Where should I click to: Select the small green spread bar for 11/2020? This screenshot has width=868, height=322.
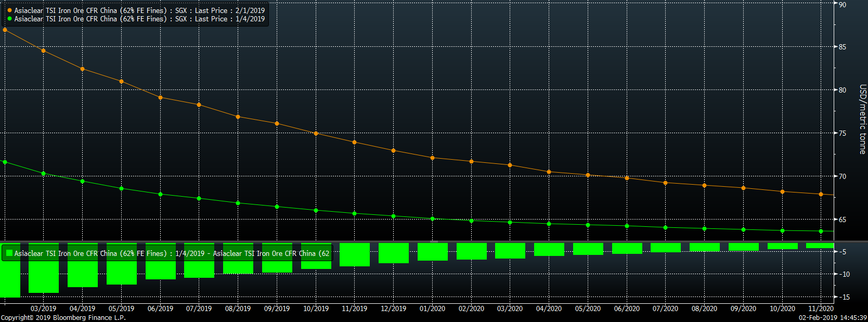point(821,246)
